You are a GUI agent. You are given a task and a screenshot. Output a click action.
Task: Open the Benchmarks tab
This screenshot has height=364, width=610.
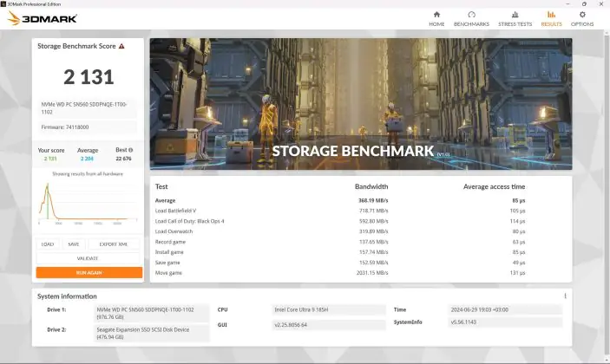point(471,19)
